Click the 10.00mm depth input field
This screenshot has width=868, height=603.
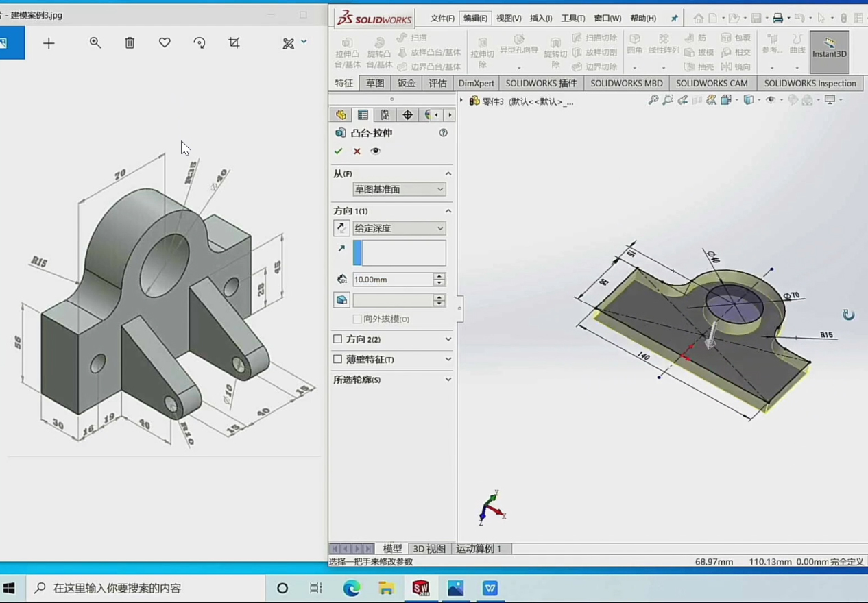(x=392, y=280)
